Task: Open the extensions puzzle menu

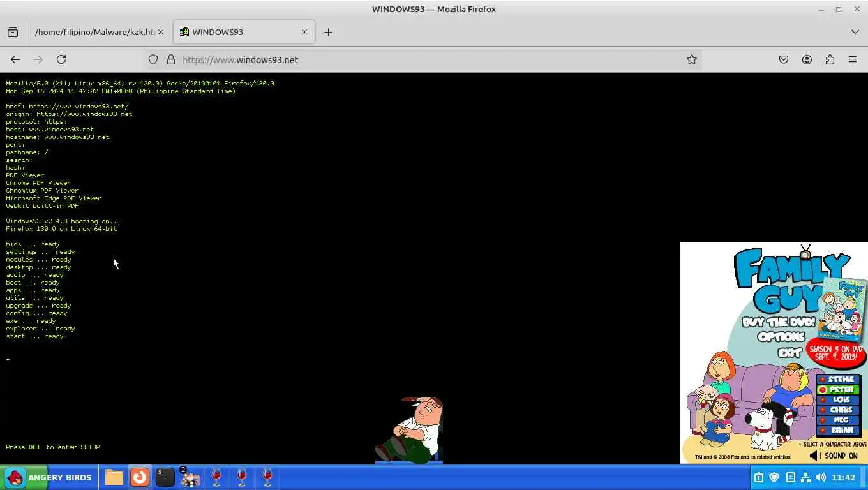Action: (830, 59)
